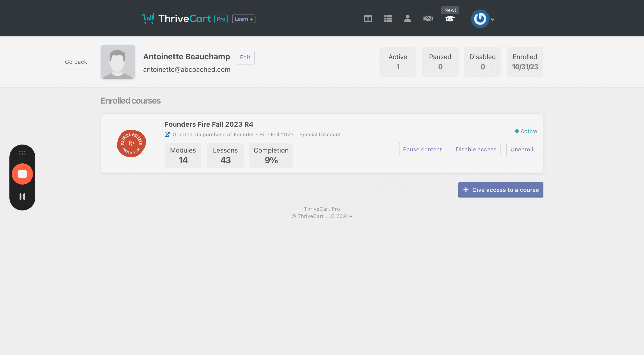
Task: Click the Pro badge next to ThriveCart
Action: [x=221, y=19]
